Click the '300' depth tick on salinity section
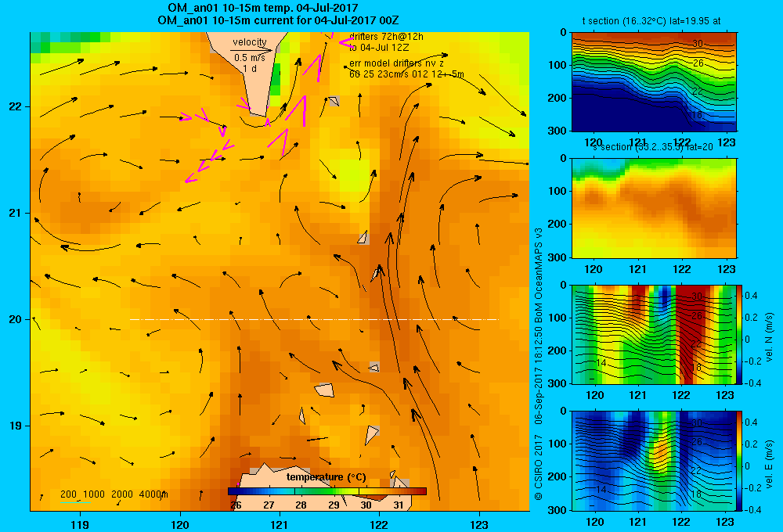The width and height of the screenshot is (783, 532). point(557,257)
